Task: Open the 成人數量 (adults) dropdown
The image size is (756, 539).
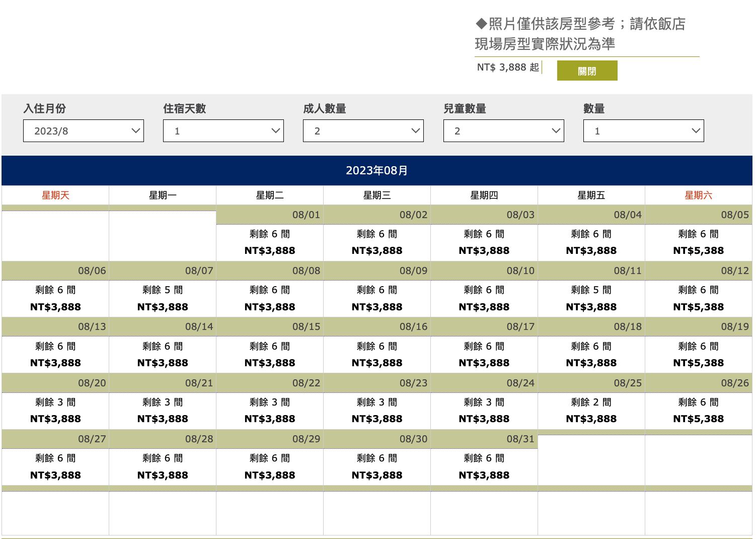Action: 363,130
